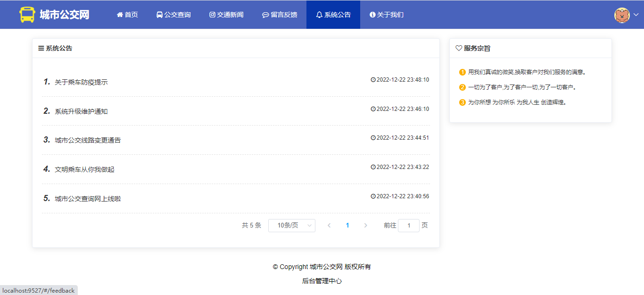Click the yellow bus logo icon
644x295 pixels.
coord(27,15)
